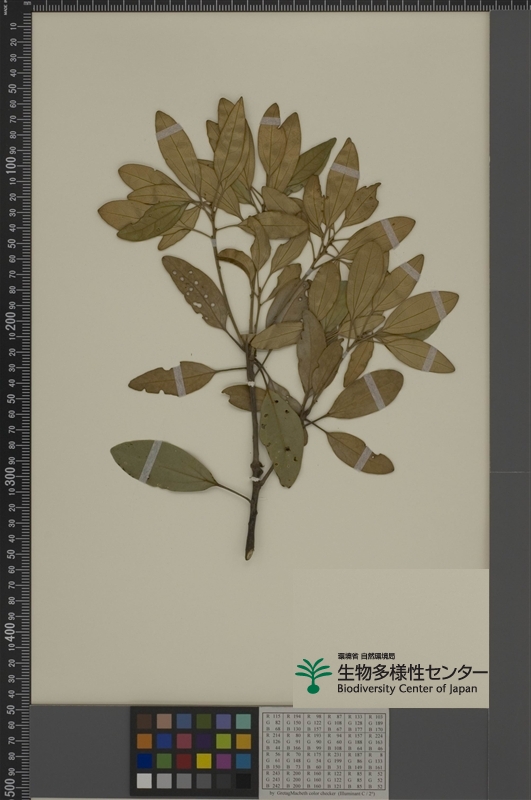The height and width of the screenshot is (800, 531).
Task: Choose the dark brown top-left swatch
Action: tap(144, 721)
